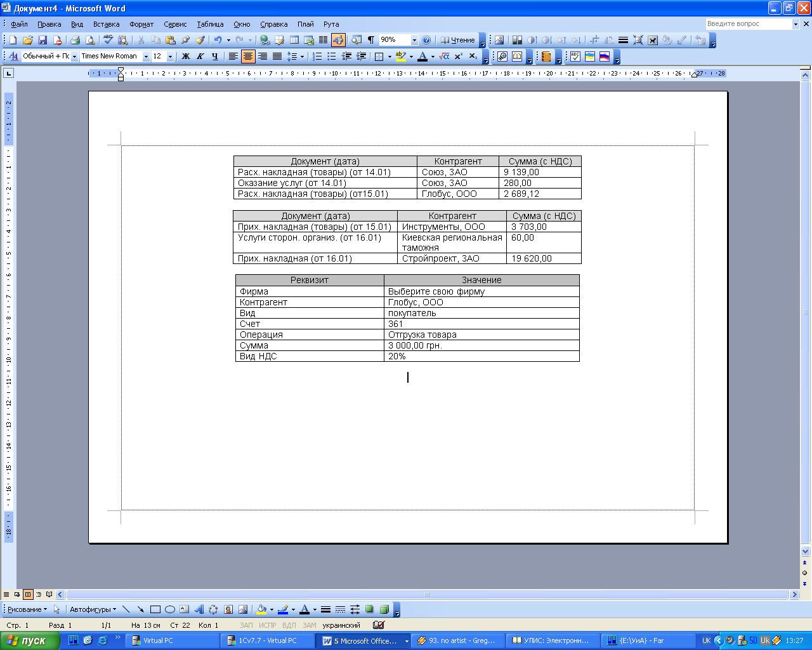Viewport: 812px width, 650px height.
Task: Toggle nonprinting paragraph marks
Action: (371, 40)
